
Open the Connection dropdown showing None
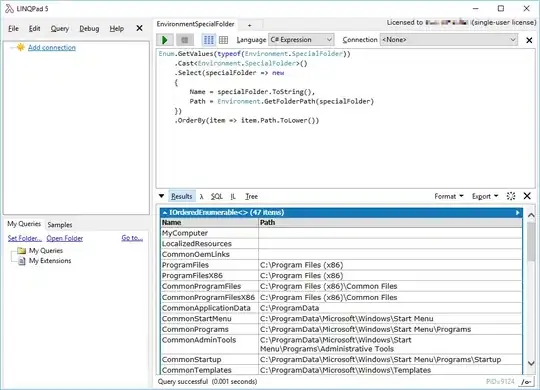pyautogui.click(x=449, y=40)
